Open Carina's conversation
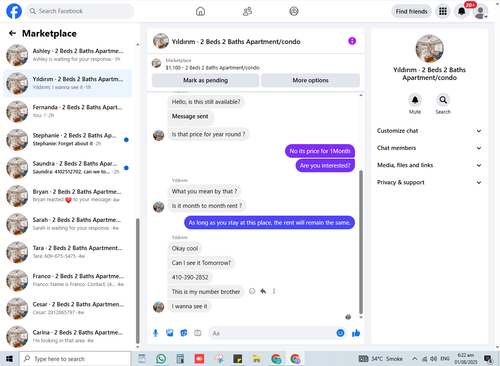This screenshot has height=366, width=500. (67, 337)
